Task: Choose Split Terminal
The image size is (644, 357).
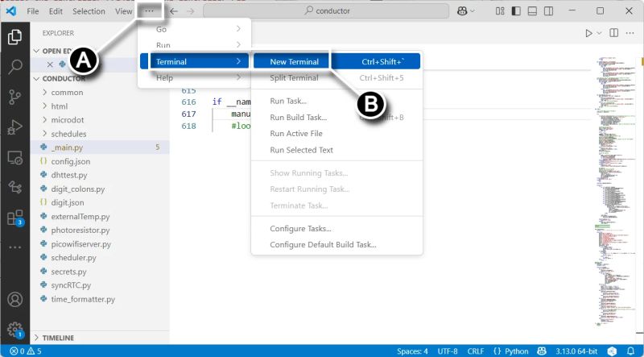Action: click(x=336, y=77)
